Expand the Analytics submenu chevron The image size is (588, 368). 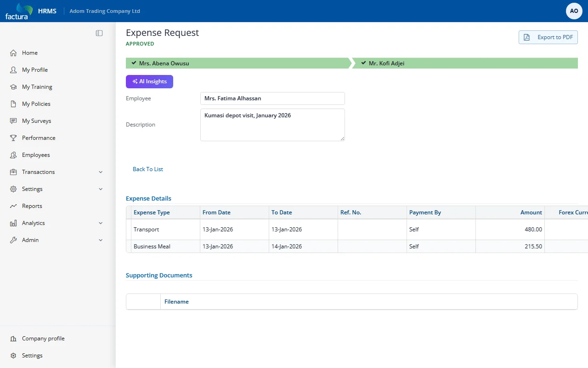pos(101,223)
